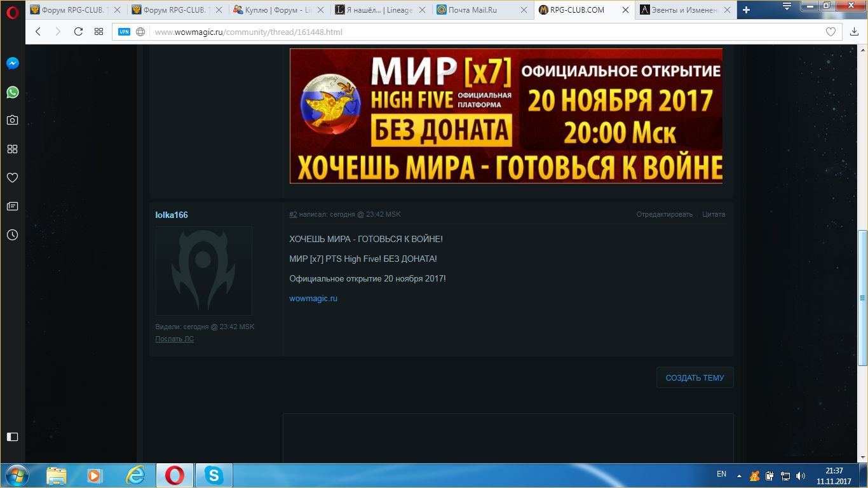The width and height of the screenshot is (868, 488).
Task: Open the Opera main menu logo
Action: click(12, 12)
